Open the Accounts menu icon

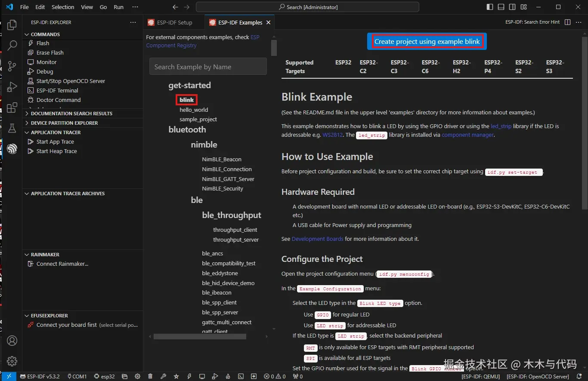12,341
